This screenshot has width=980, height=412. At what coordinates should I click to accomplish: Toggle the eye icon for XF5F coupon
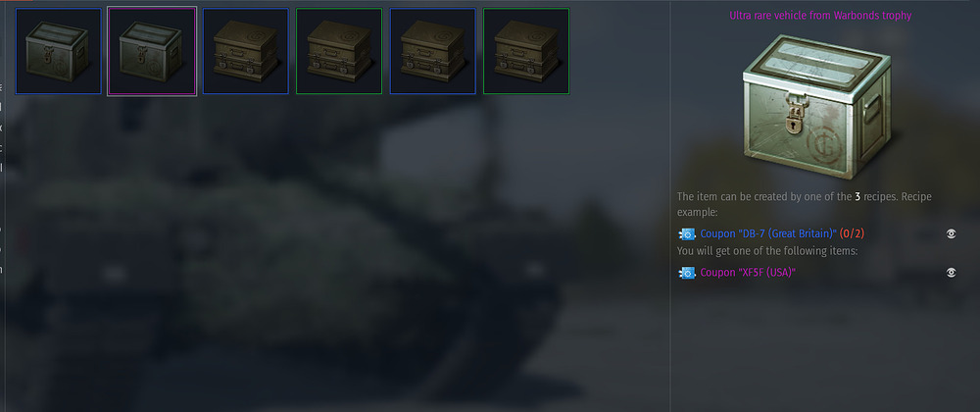pyautogui.click(x=951, y=273)
